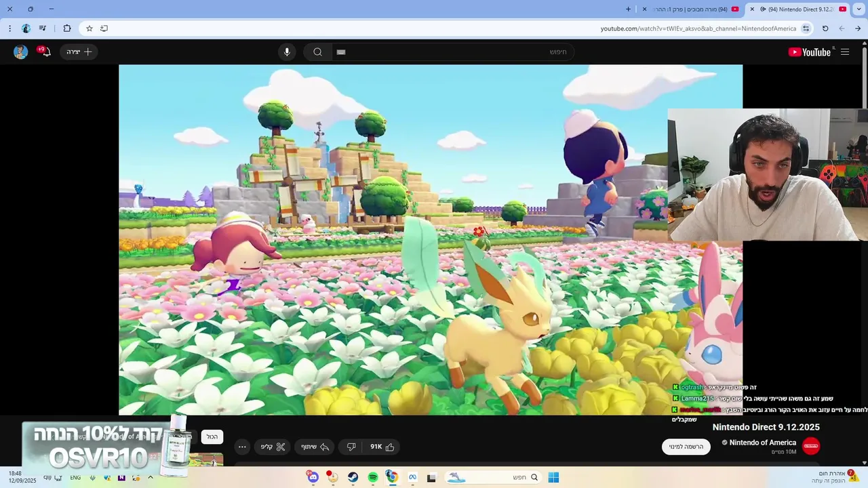Go to the YouTube home logo
The height and width of the screenshot is (488, 868).
[x=810, y=52]
